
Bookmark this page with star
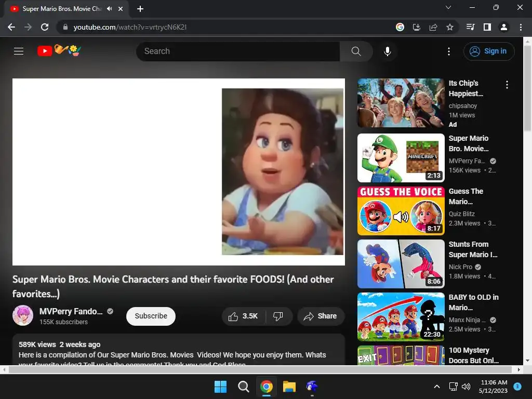click(449, 27)
